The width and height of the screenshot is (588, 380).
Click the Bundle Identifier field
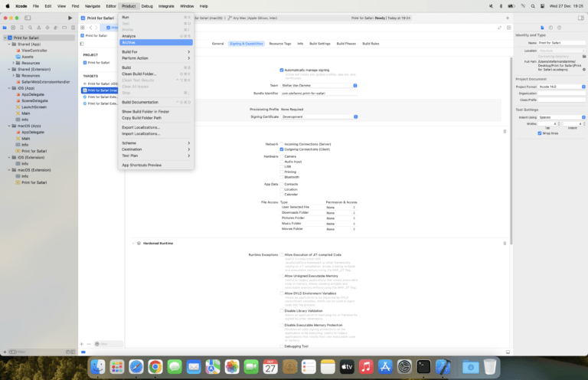tap(318, 93)
